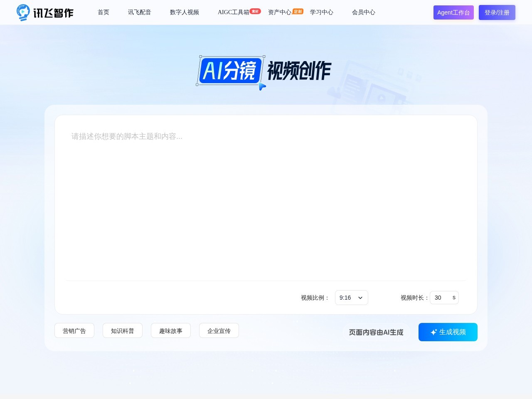Open AIGC工具箱 in the top nav
Viewport: 532px width, 399px height.
[x=234, y=12]
